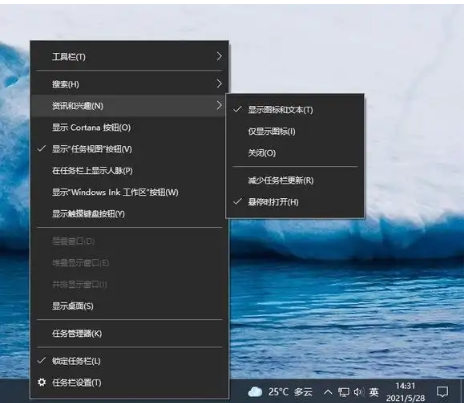
Task: Toggle 悬停时打开(H) option
Action: [295, 202]
